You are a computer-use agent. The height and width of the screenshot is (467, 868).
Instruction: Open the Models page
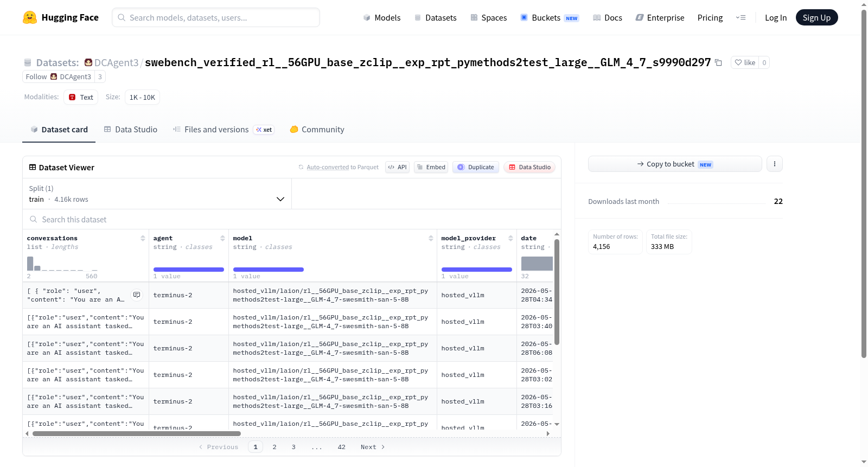click(x=382, y=17)
